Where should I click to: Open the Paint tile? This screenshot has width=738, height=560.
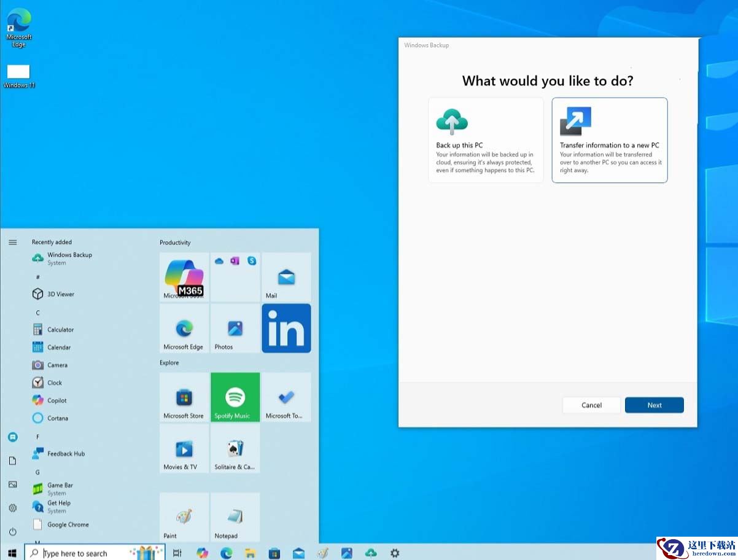pos(184,517)
